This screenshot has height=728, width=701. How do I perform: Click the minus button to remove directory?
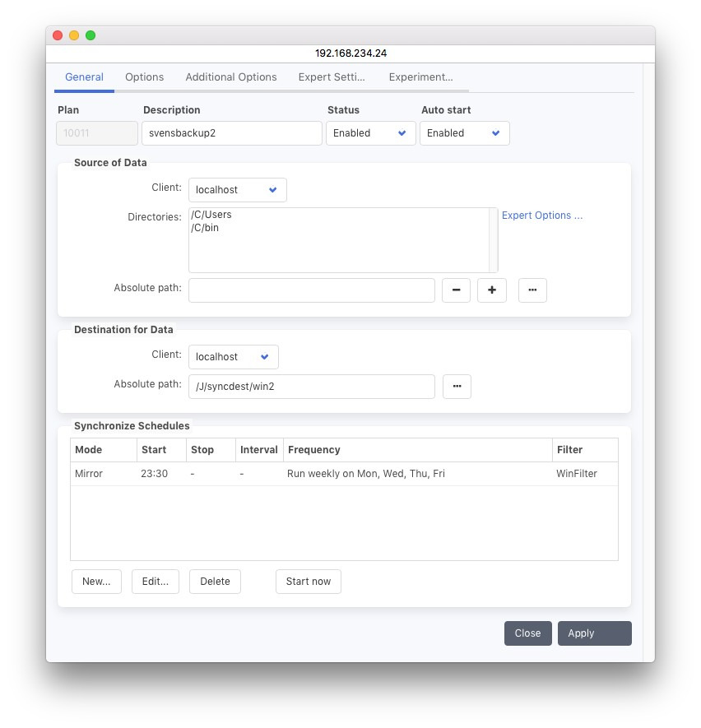456,290
